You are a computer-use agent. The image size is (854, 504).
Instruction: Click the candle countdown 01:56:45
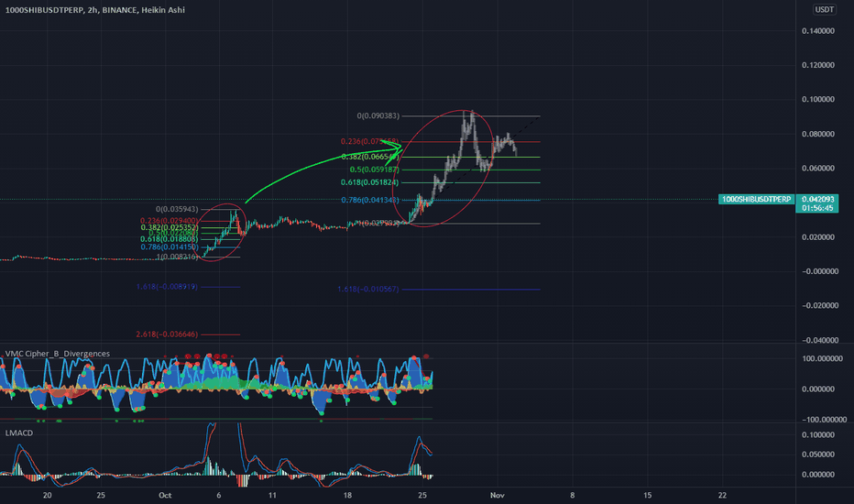817,208
